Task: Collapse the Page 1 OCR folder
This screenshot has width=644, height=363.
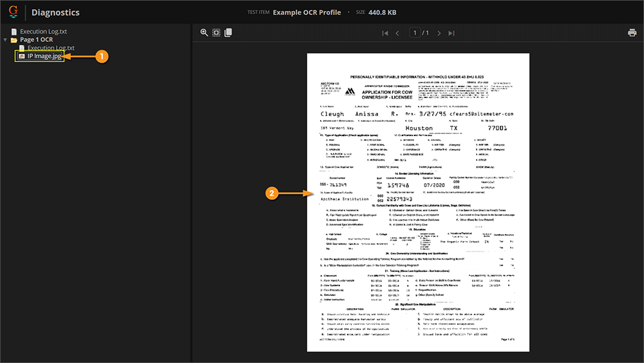Action: point(6,40)
